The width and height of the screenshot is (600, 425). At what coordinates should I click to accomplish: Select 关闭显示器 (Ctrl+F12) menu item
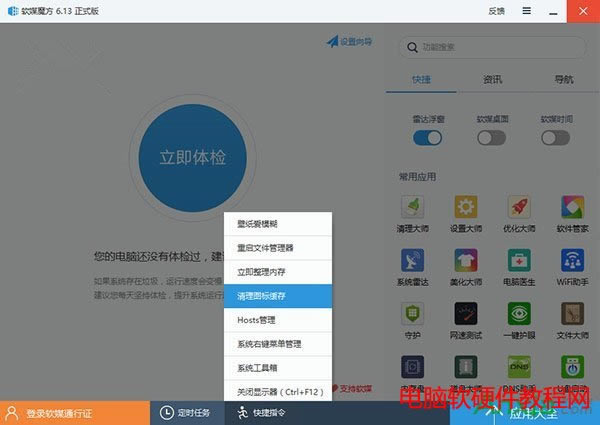[x=278, y=391]
